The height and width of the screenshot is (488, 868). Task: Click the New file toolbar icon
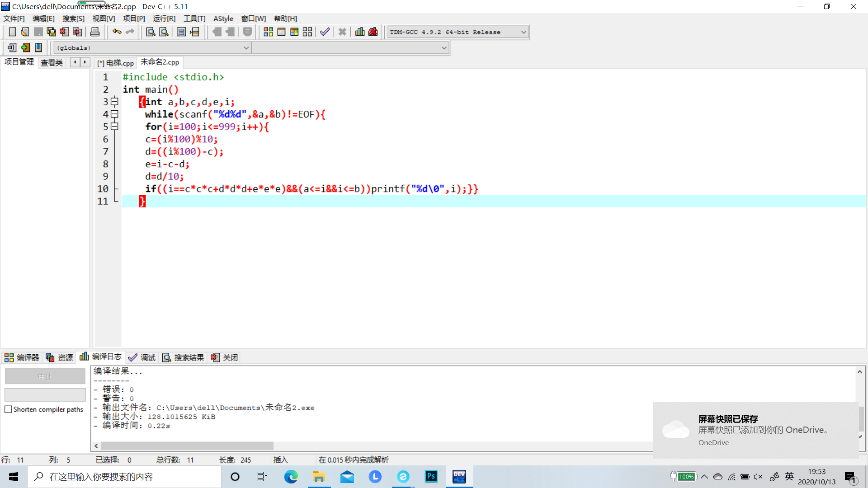tap(12, 32)
